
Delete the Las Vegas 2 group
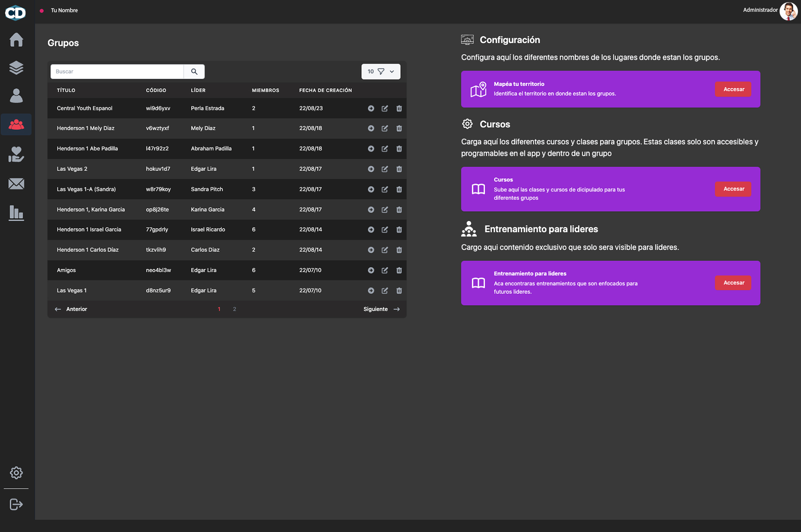399,169
